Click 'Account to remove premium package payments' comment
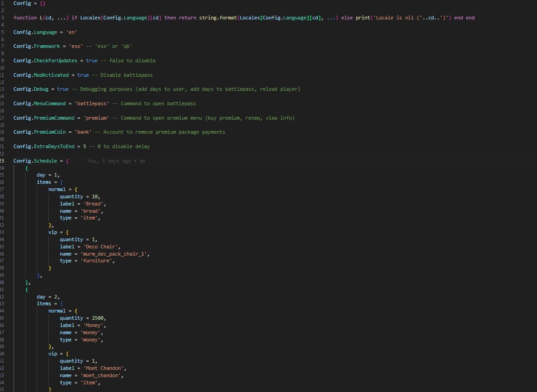The image size is (537, 392). pos(164,132)
